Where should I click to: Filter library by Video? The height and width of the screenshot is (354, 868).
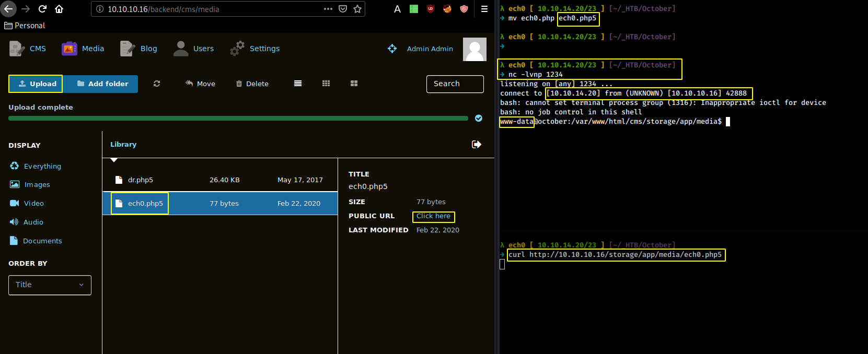coord(27,204)
